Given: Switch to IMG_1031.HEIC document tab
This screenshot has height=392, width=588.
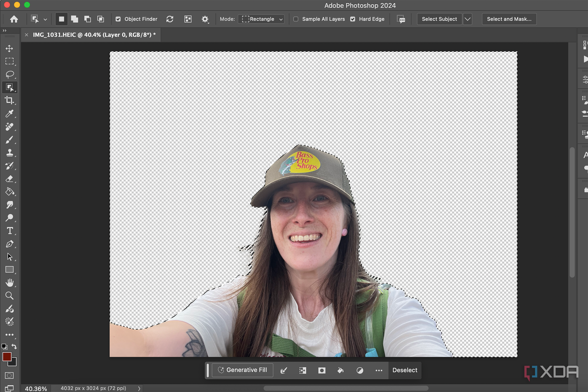Looking at the screenshot, I should coord(94,35).
